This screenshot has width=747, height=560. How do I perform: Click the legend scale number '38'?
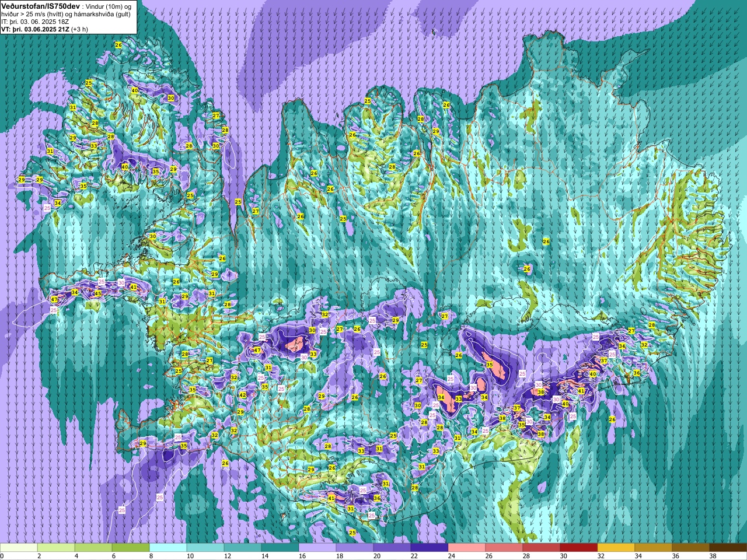pos(713,556)
